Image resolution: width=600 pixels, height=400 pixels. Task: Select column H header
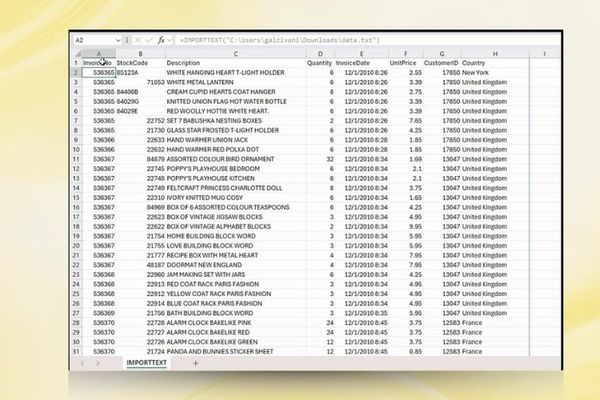(x=495, y=54)
